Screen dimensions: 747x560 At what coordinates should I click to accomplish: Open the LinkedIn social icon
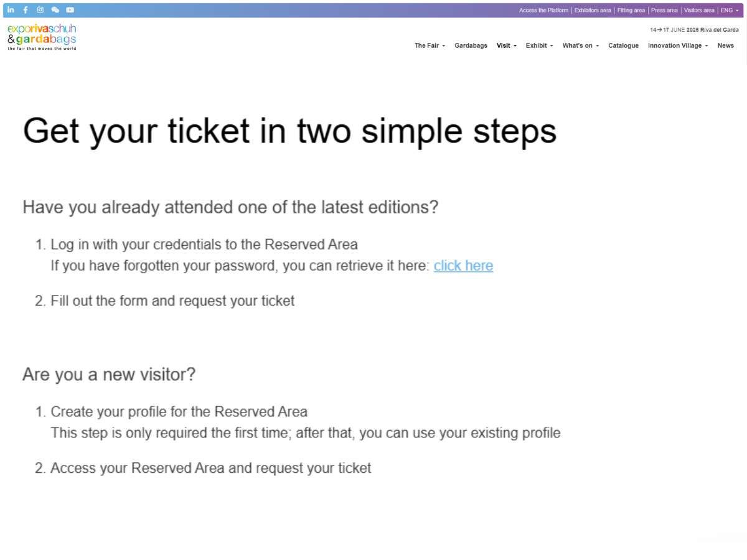[x=11, y=10]
